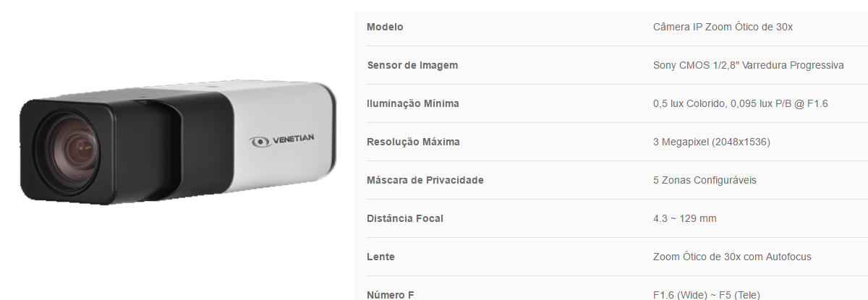Screen dimensions: 868x300
Task: Click the Sony CMOS 1/2,8" sensor value
Action: [x=748, y=65]
